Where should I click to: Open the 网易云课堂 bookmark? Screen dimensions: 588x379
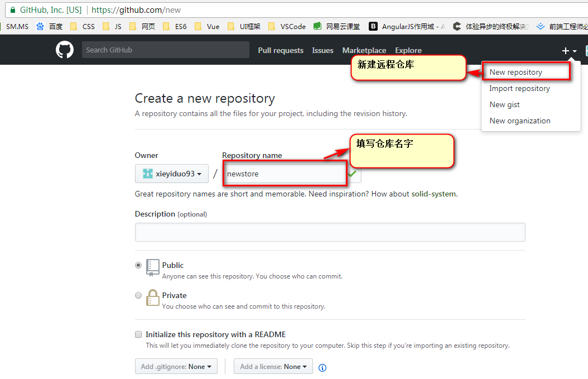click(337, 26)
